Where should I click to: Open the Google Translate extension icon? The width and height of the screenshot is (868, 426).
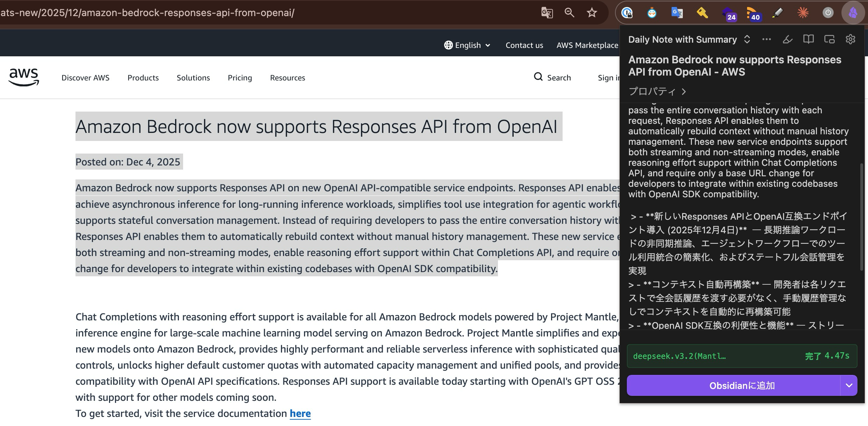(x=677, y=13)
